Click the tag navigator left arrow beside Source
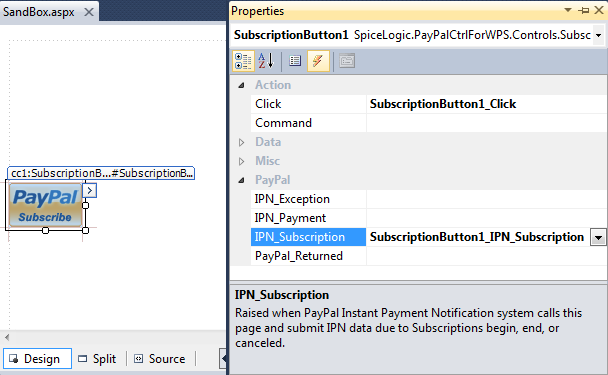608x375 pixels. pyautogui.click(x=223, y=358)
